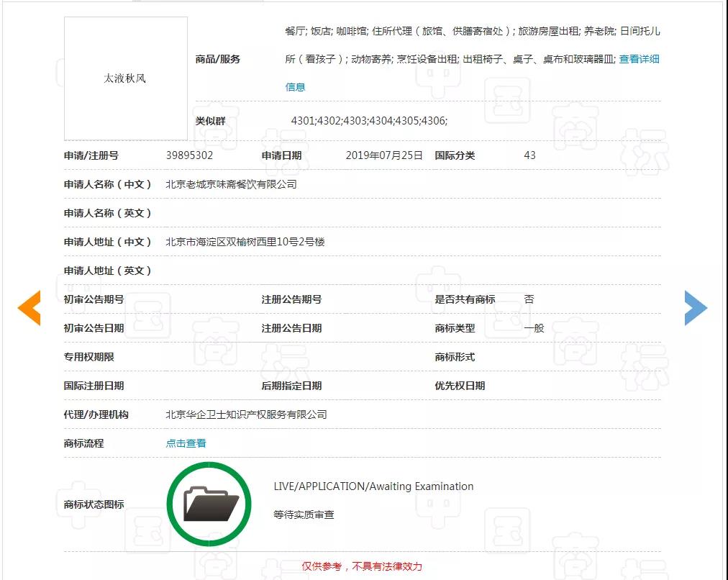Click the shared trademark value 否

coord(529,299)
